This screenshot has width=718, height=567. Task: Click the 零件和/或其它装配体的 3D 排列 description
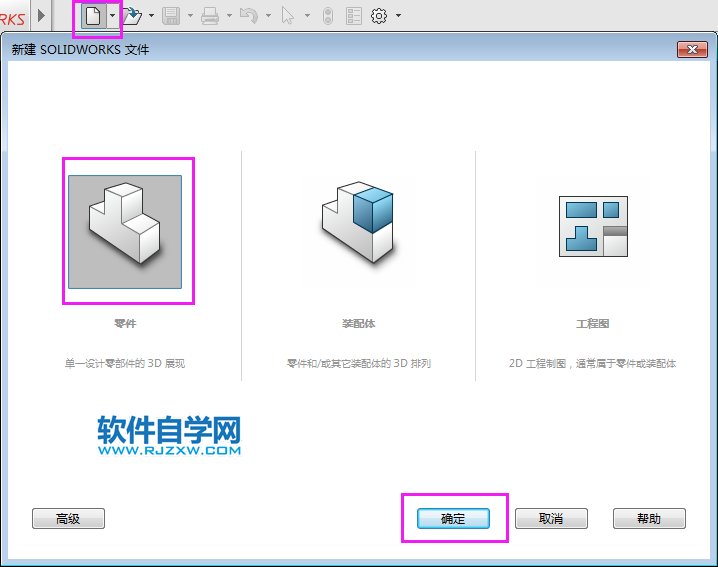coord(359,364)
